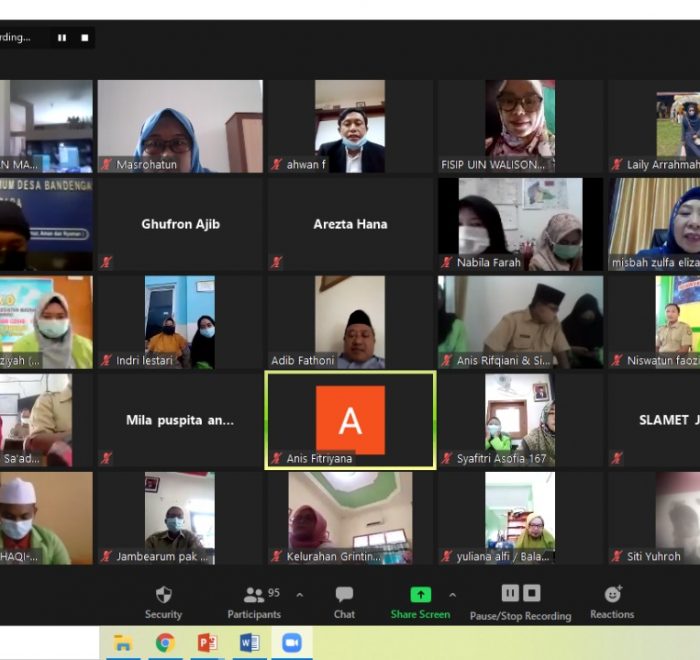Switch to Zoom from the taskbar
Viewport: 700px width, 660px height.
(292, 643)
